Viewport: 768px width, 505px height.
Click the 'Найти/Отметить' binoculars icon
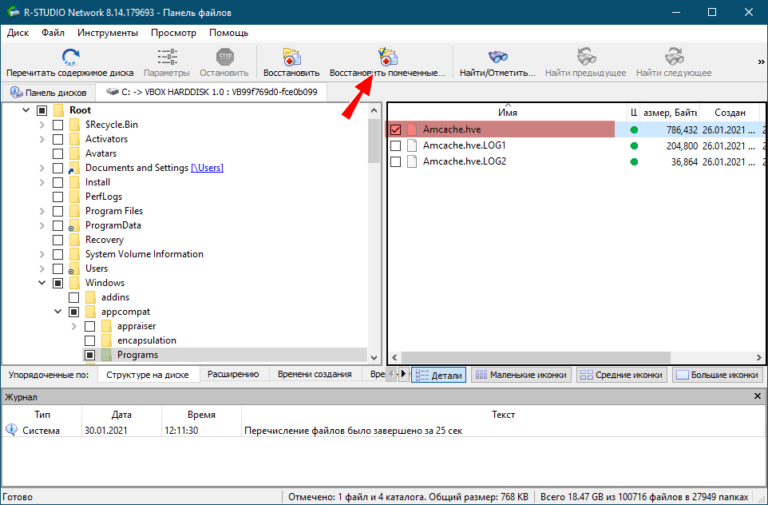[x=497, y=56]
